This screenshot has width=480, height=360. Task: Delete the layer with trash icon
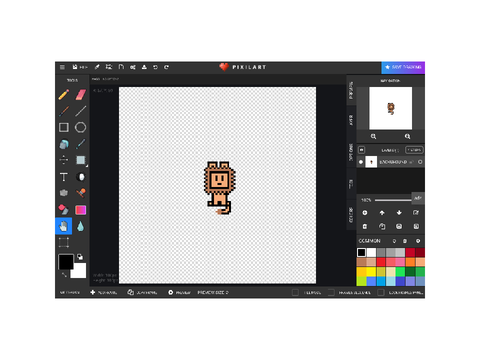coord(365,227)
